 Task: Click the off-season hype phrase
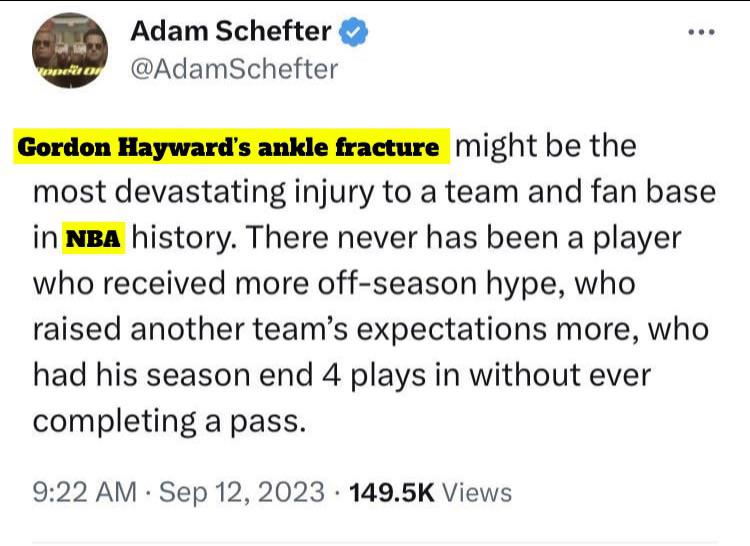click(462, 284)
